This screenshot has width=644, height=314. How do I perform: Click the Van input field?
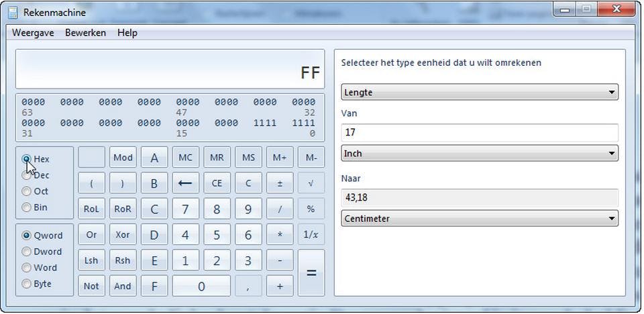tap(479, 133)
